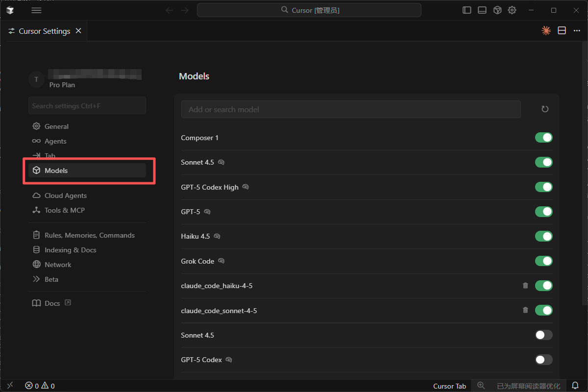Open Rules, Memories, Commands section
Image resolution: width=588 pixels, height=392 pixels.
click(x=87, y=235)
